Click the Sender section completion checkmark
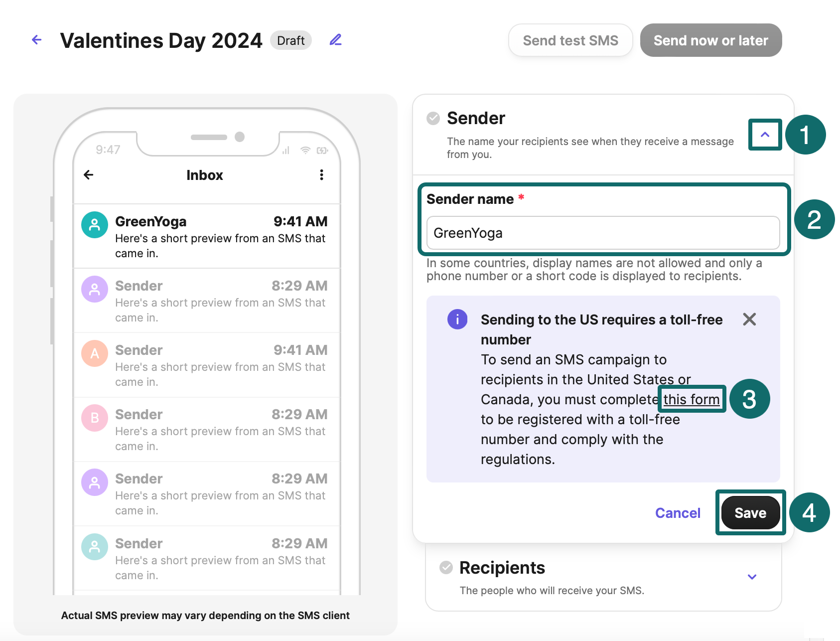This screenshot has width=840, height=641. (432, 118)
